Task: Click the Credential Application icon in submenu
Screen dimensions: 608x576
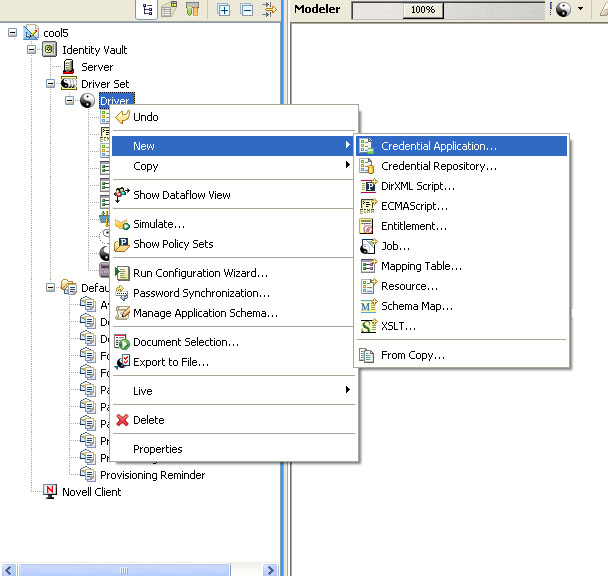Action: pyautogui.click(x=367, y=146)
